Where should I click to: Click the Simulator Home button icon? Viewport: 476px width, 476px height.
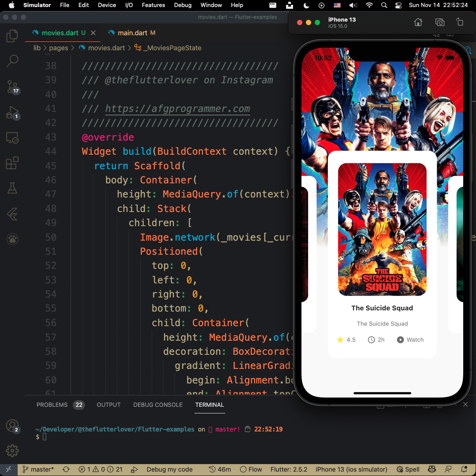(418, 22)
